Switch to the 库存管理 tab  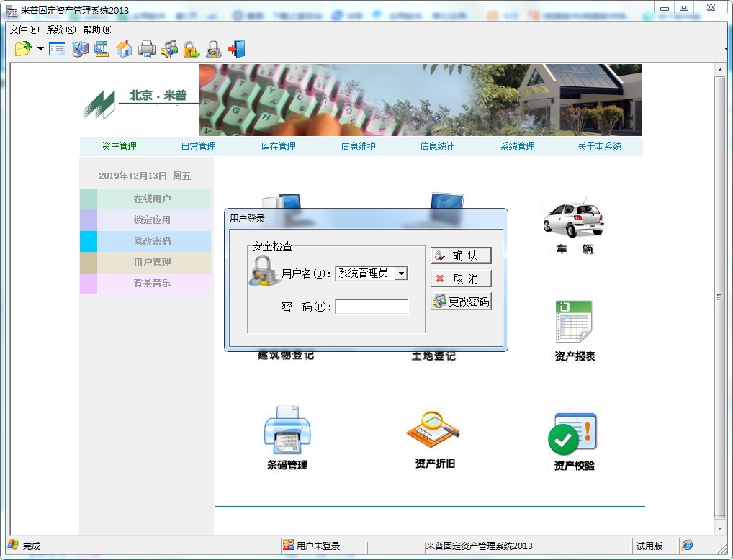(x=278, y=146)
